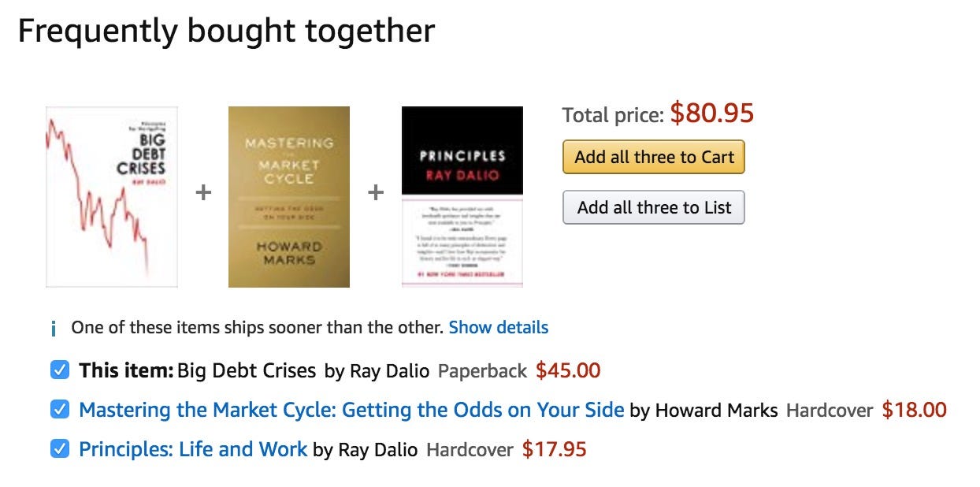Click the plus sign after Big Debt Crises cover

203,192
